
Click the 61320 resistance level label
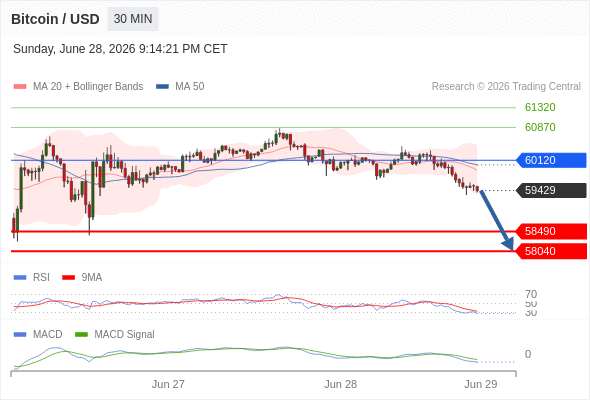coord(540,107)
